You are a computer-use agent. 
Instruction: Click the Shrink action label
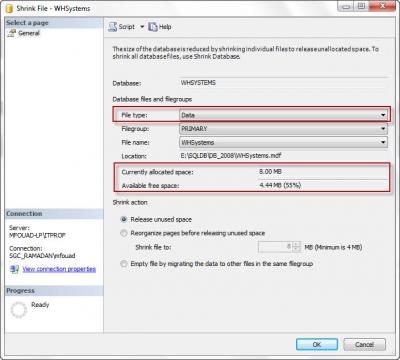pos(130,202)
